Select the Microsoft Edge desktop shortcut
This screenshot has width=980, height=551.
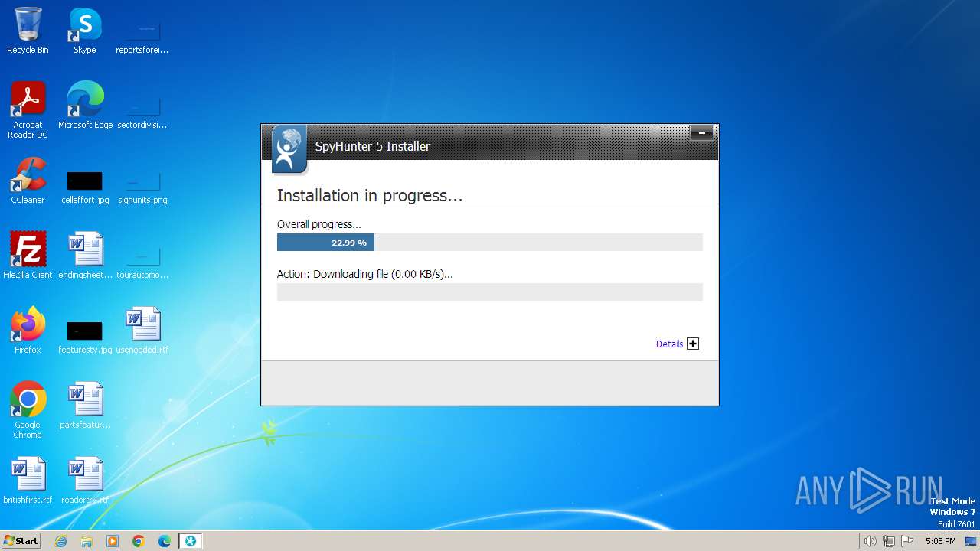(85, 106)
